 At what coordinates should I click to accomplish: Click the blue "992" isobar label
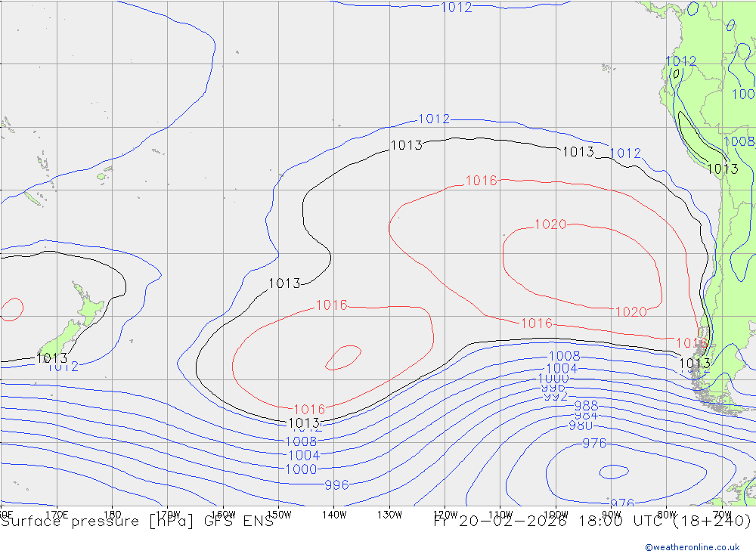click(x=556, y=396)
